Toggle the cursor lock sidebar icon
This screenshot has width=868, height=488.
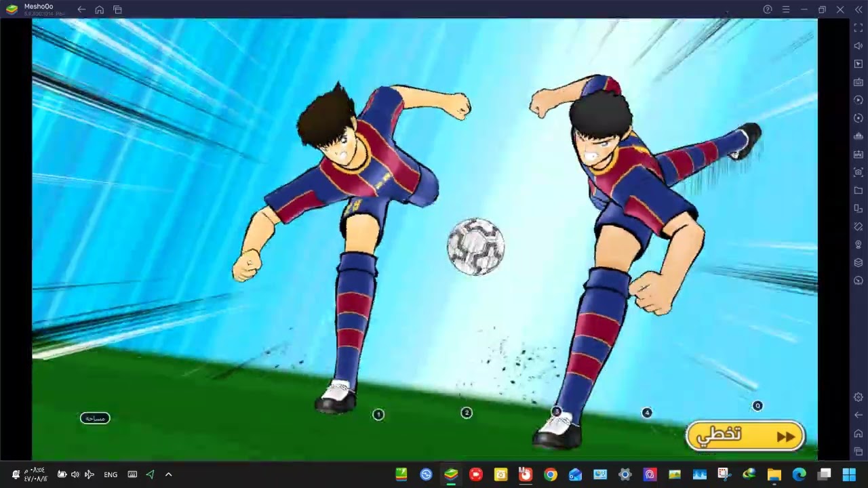tap(859, 64)
